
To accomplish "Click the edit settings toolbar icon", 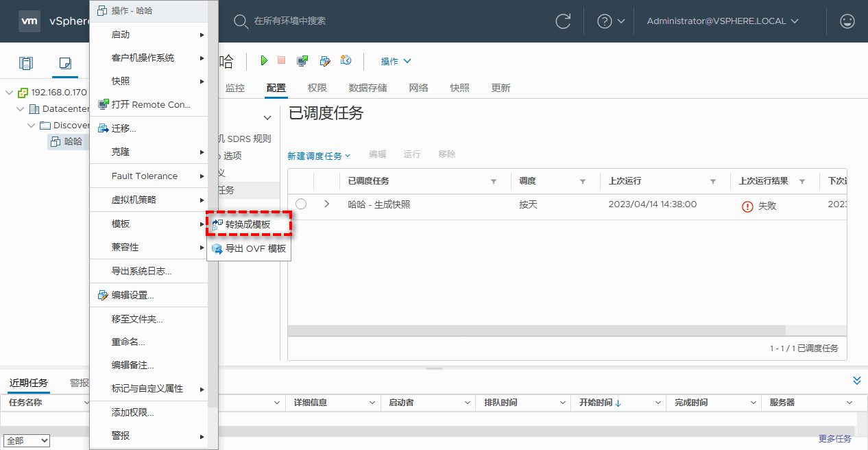I will tap(325, 61).
